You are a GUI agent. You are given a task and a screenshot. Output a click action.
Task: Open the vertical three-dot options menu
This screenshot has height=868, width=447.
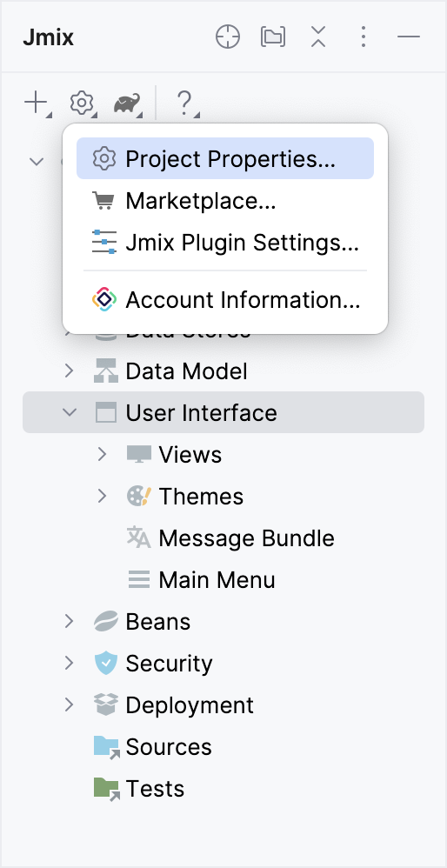click(364, 37)
